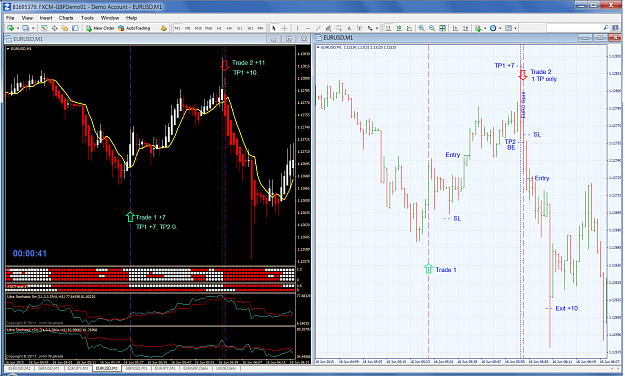Toggle the Terminal panel icon
Screen dimensions: 625x376
coord(75,28)
